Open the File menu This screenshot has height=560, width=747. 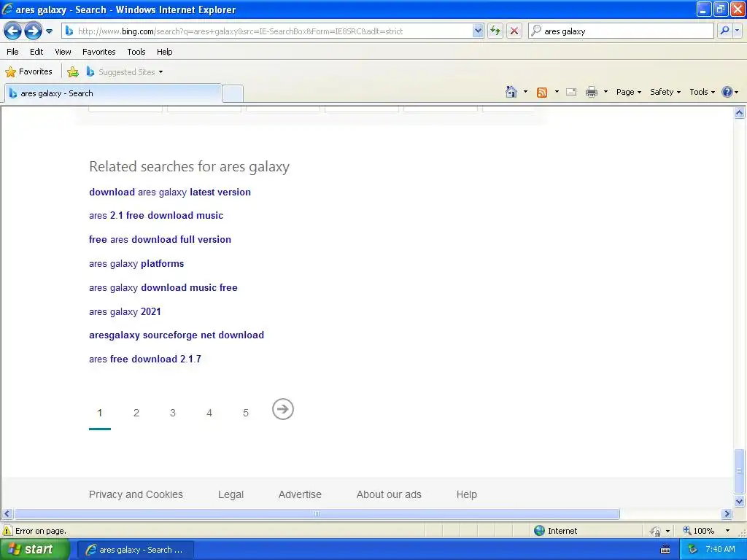12,52
